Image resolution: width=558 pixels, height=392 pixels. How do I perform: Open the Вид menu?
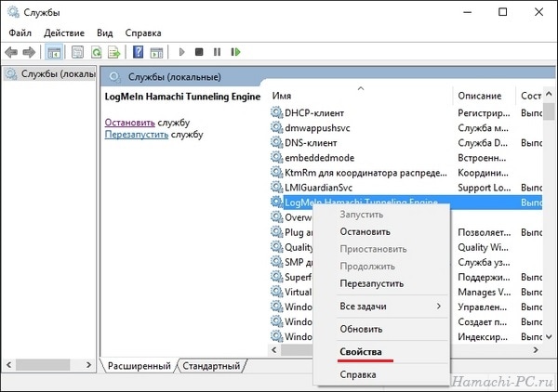pyautogui.click(x=104, y=33)
